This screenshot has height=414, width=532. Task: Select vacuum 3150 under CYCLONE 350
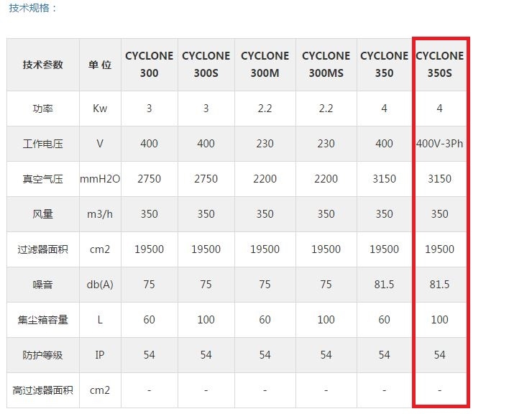[384, 179]
